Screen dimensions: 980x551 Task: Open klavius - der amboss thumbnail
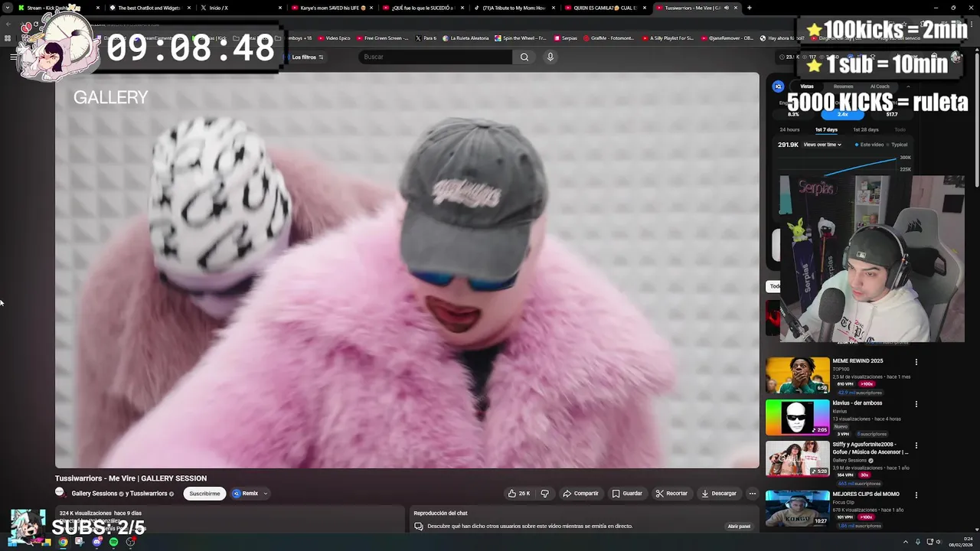click(797, 417)
